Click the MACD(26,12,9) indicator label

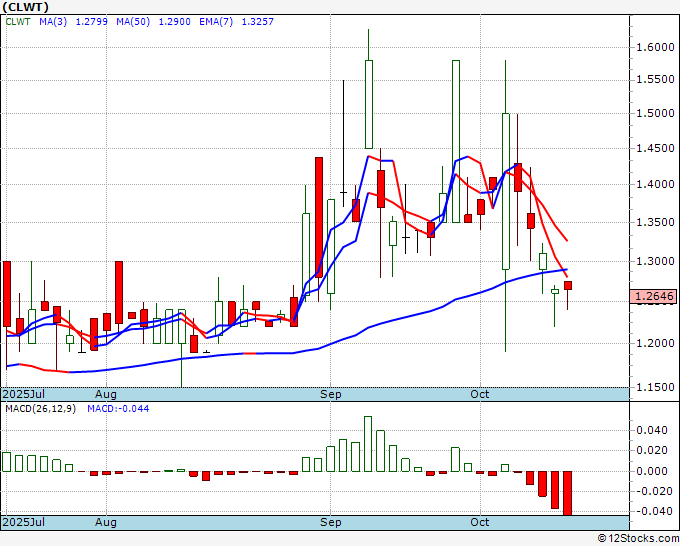tap(40, 409)
